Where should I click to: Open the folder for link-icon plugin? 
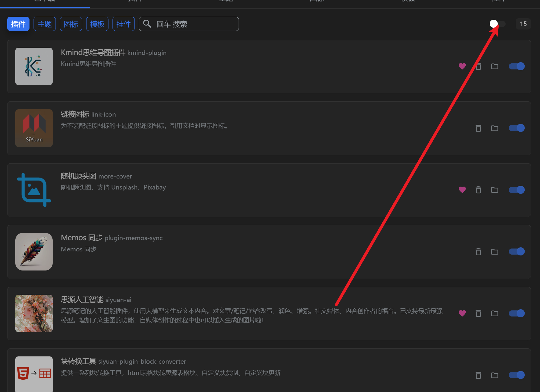pyautogui.click(x=495, y=128)
